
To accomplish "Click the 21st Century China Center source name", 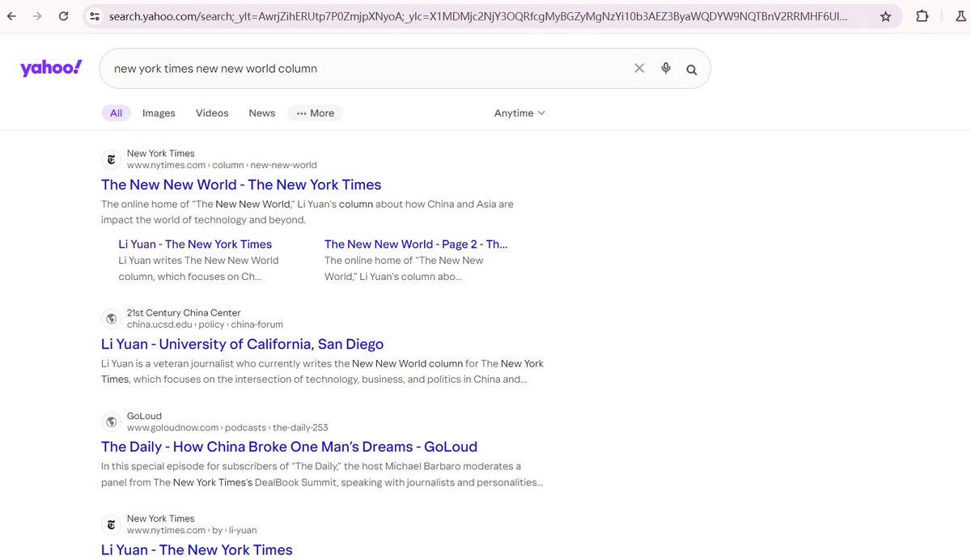I will click(x=184, y=313).
